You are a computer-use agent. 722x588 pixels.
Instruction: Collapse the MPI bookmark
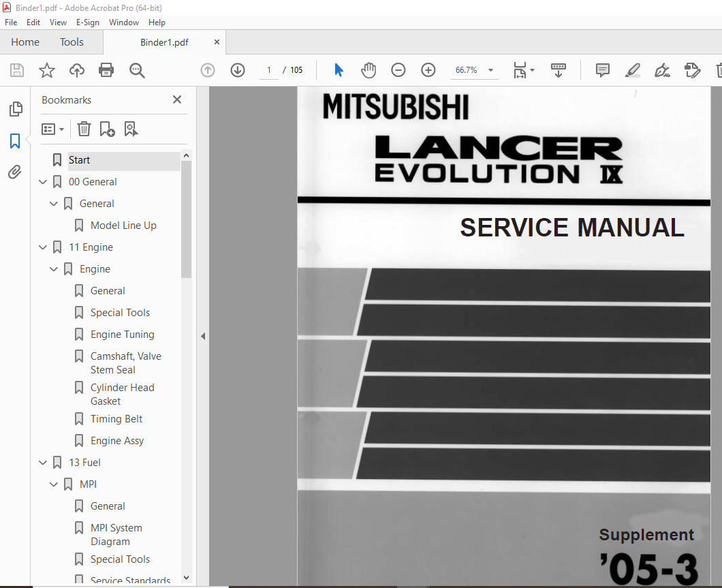[x=54, y=484]
